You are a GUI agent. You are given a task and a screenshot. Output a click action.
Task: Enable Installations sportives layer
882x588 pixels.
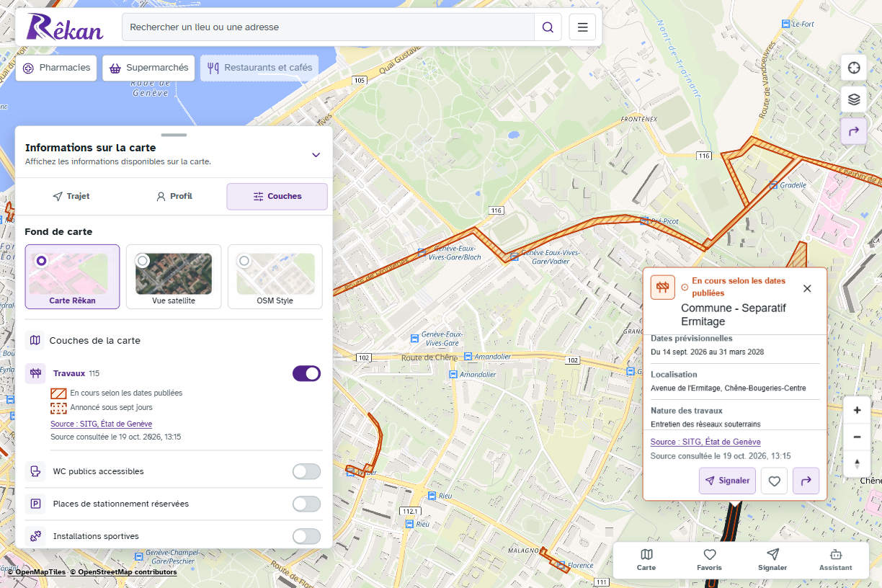point(306,536)
